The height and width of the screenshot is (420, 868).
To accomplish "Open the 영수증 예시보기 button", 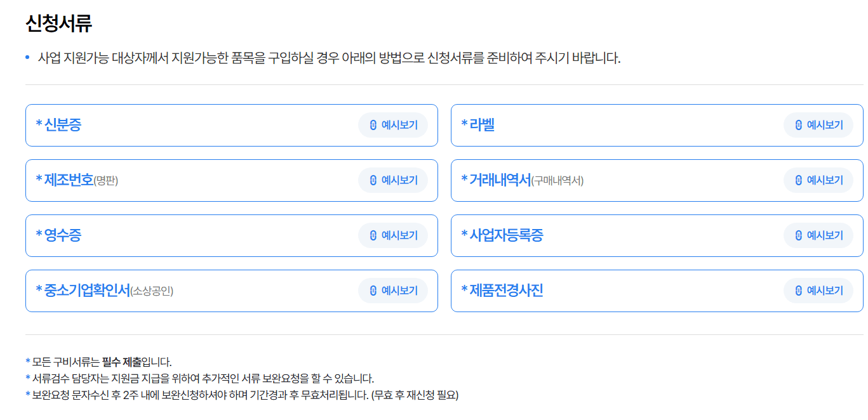I will pyautogui.click(x=394, y=235).
